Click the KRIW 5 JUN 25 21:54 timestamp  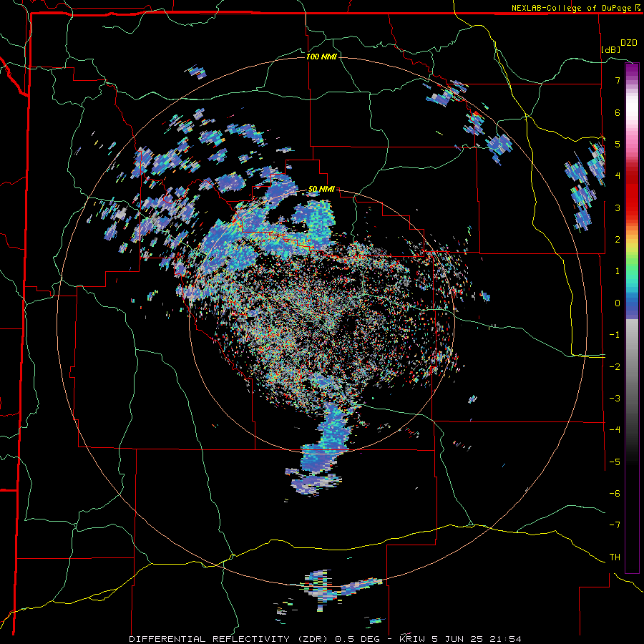pyautogui.click(x=460, y=639)
